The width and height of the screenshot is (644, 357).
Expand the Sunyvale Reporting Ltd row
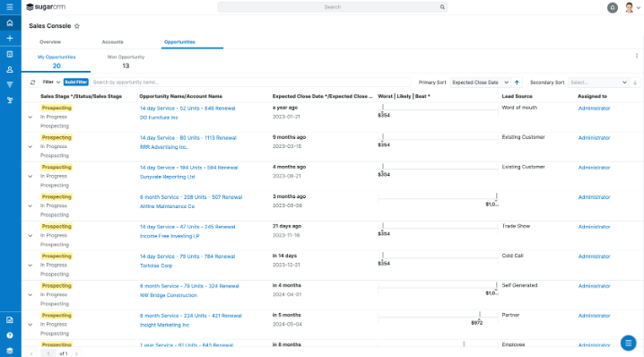(x=30, y=176)
